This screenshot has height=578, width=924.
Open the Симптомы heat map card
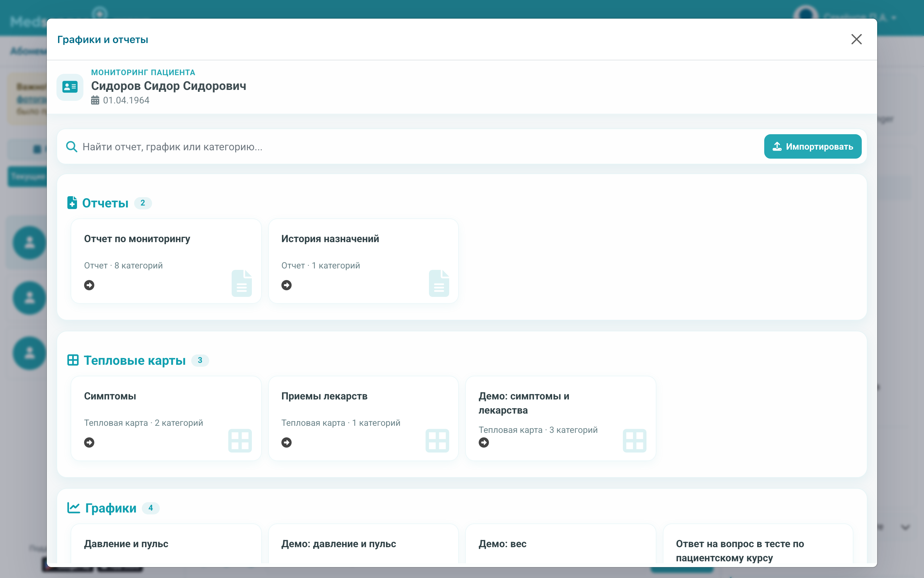[166, 418]
